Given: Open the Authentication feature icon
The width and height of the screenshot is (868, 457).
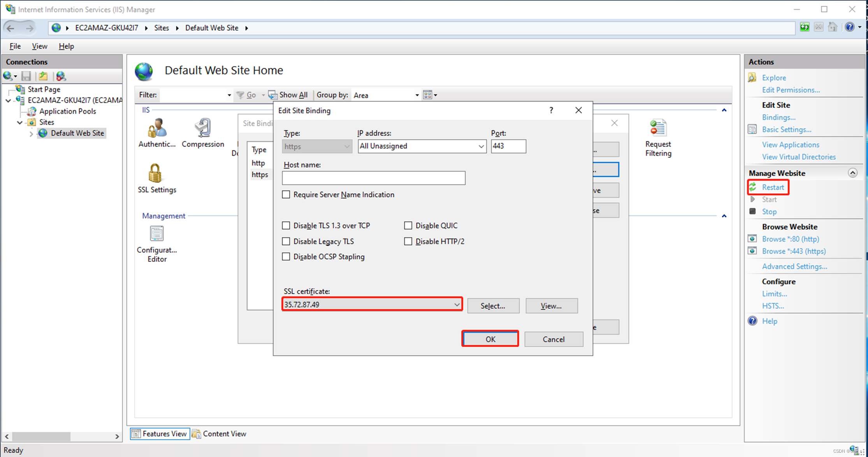Looking at the screenshot, I should 157,128.
